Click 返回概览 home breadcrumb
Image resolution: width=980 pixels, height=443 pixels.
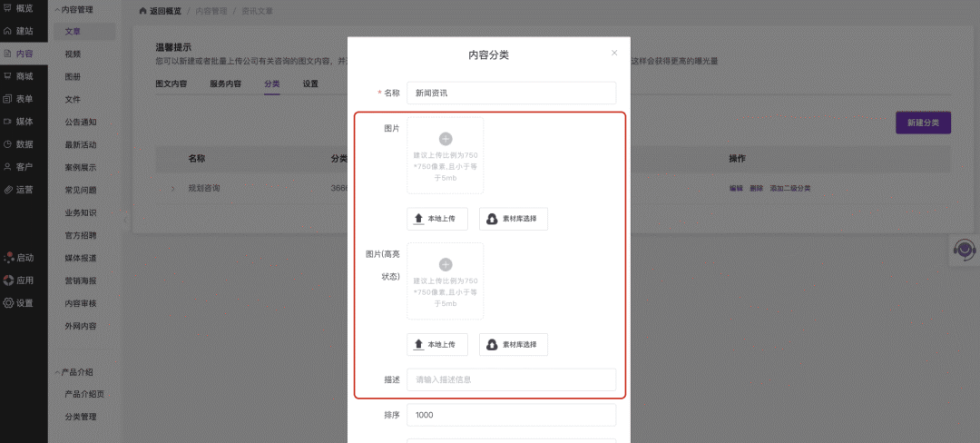pyautogui.click(x=161, y=11)
